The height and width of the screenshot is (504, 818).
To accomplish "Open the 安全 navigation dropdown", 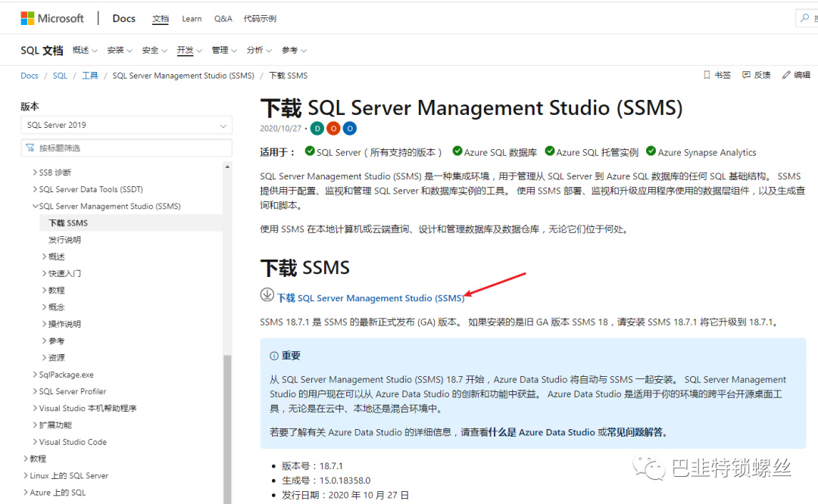I will pyautogui.click(x=155, y=50).
